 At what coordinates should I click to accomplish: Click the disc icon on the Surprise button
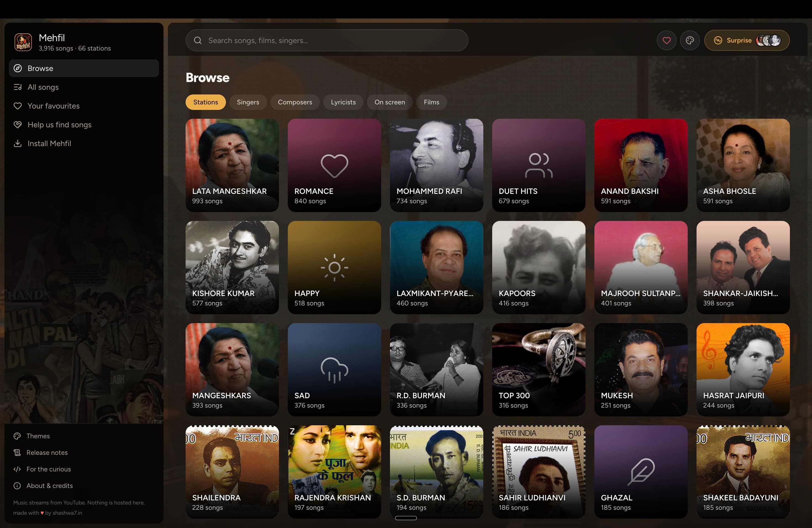[718, 41]
